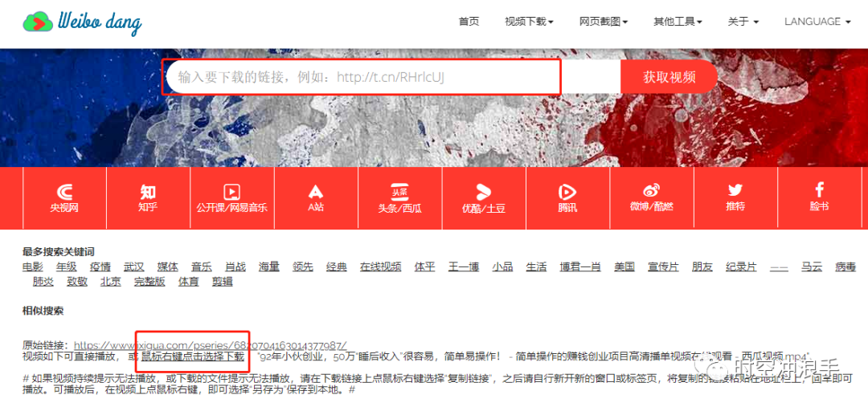Choose the A站 AcFun video source
This screenshot has width=868, height=407.
pyautogui.click(x=316, y=198)
